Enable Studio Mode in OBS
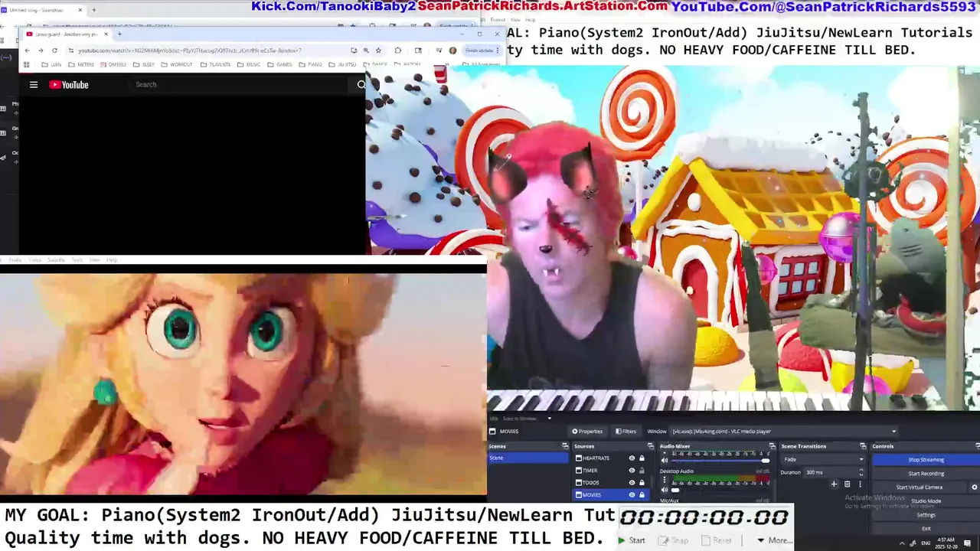The width and height of the screenshot is (980, 551). point(926,501)
